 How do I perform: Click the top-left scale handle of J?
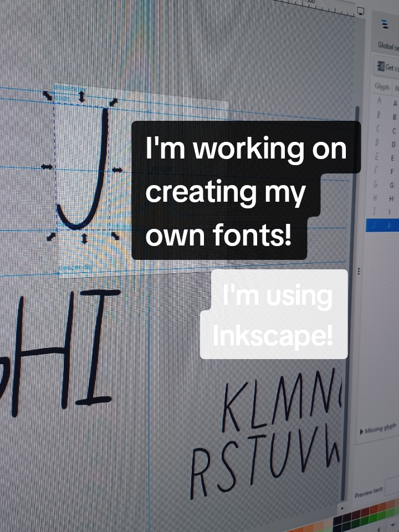pyautogui.click(x=48, y=96)
